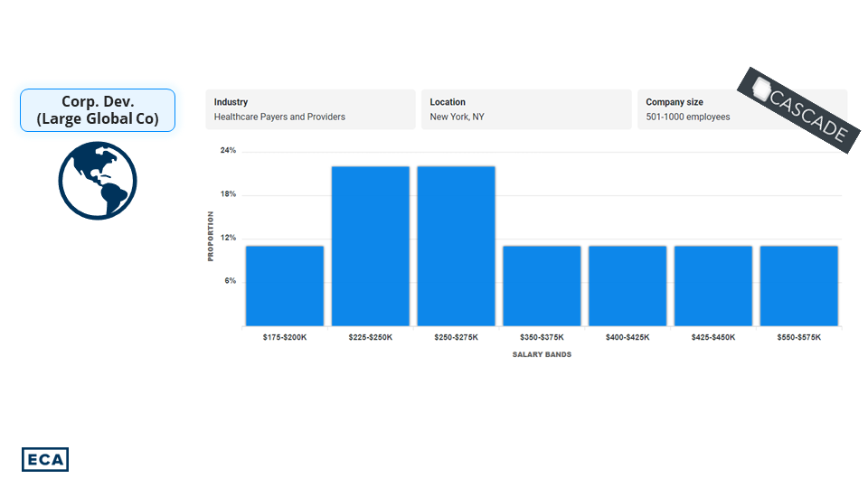This screenshot has width=868, height=488.
Task: Select the $425-$450K salary bar
Action: [713, 286]
